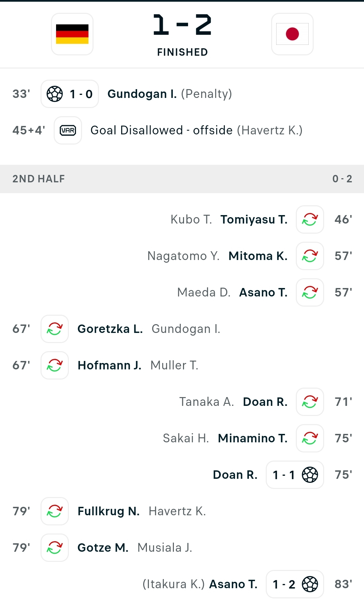Open player Gundogan I. penalty scorer
Viewport: 364px width, 599px height.
(x=142, y=94)
